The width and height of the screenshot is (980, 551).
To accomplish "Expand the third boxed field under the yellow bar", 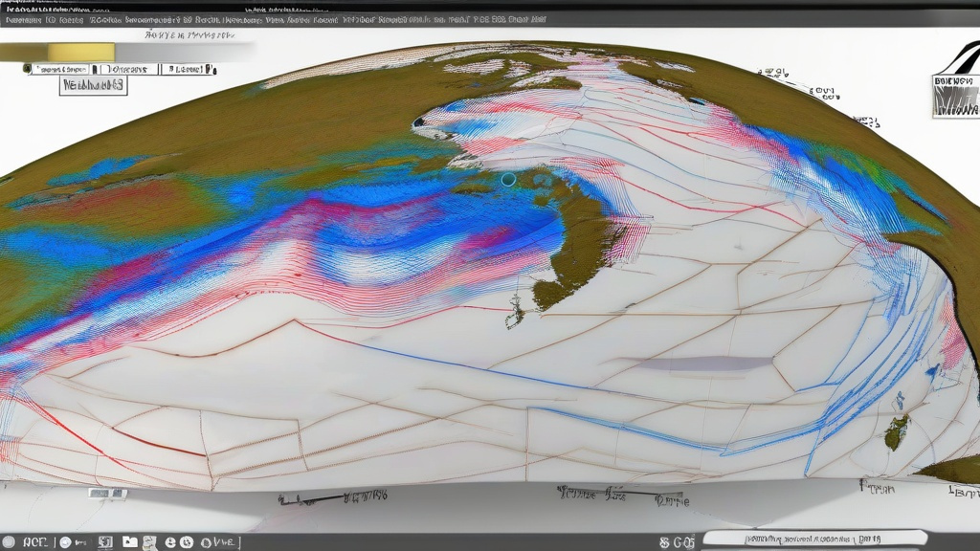I will [184, 69].
